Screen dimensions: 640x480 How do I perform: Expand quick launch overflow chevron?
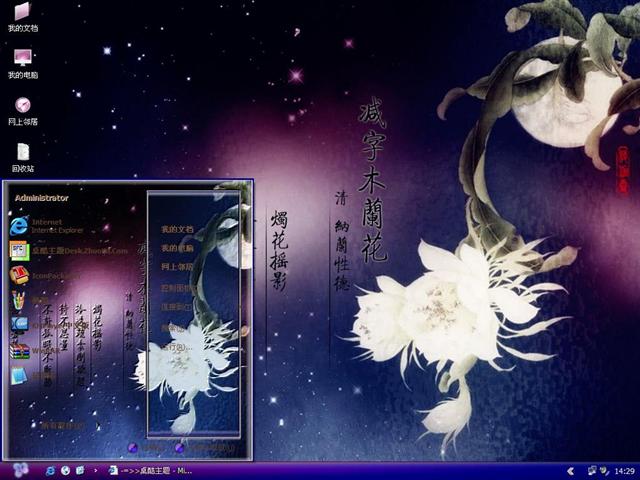click(x=96, y=470)
